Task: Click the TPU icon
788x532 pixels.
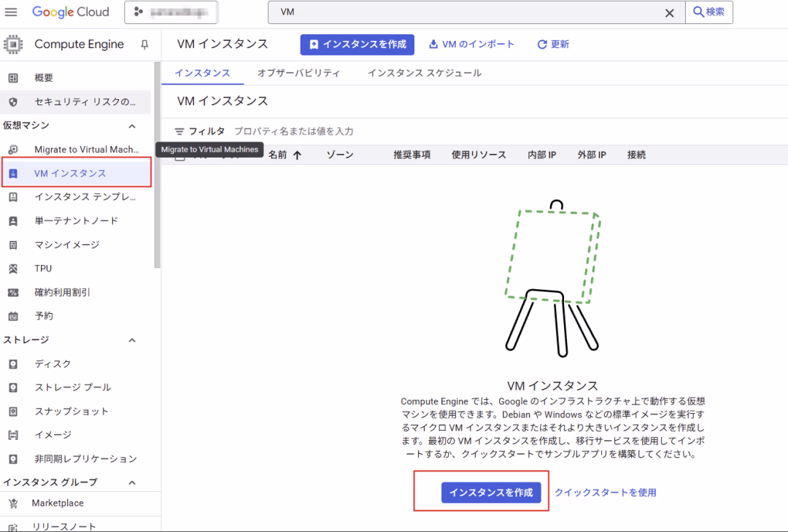Action: click(x=13, y=269)
